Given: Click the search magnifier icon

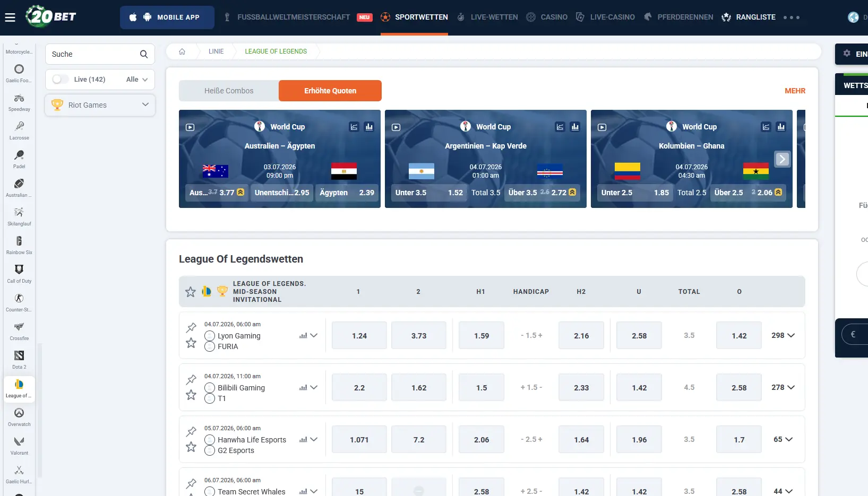Looking at the screenshot, I should 144,54.
